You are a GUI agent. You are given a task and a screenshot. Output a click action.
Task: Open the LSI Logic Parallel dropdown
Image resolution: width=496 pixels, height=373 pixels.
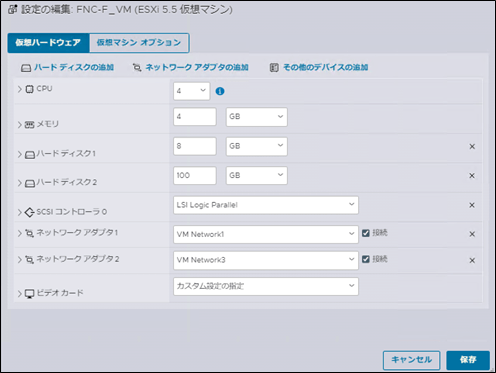[266, 205]
